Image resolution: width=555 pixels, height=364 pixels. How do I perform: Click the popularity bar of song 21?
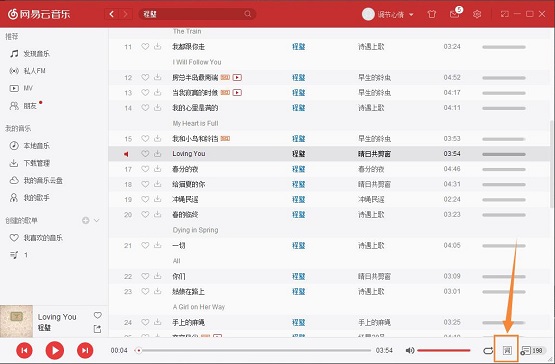(504, 245)
